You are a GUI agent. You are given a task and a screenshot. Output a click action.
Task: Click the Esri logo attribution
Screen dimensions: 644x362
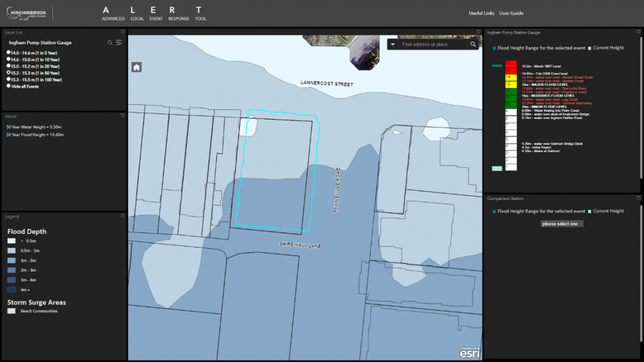(x=469, y=352)
